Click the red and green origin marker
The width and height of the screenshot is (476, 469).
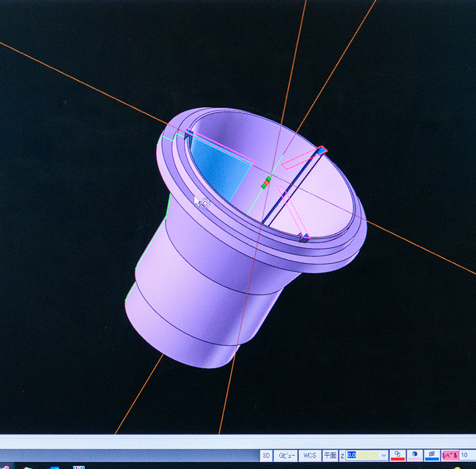click(x=266, y=182)
